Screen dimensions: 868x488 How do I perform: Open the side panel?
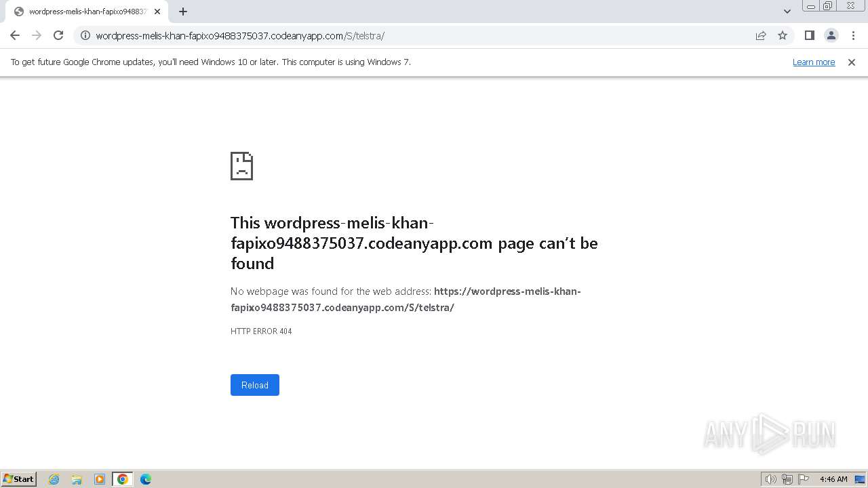pos(809,35)
